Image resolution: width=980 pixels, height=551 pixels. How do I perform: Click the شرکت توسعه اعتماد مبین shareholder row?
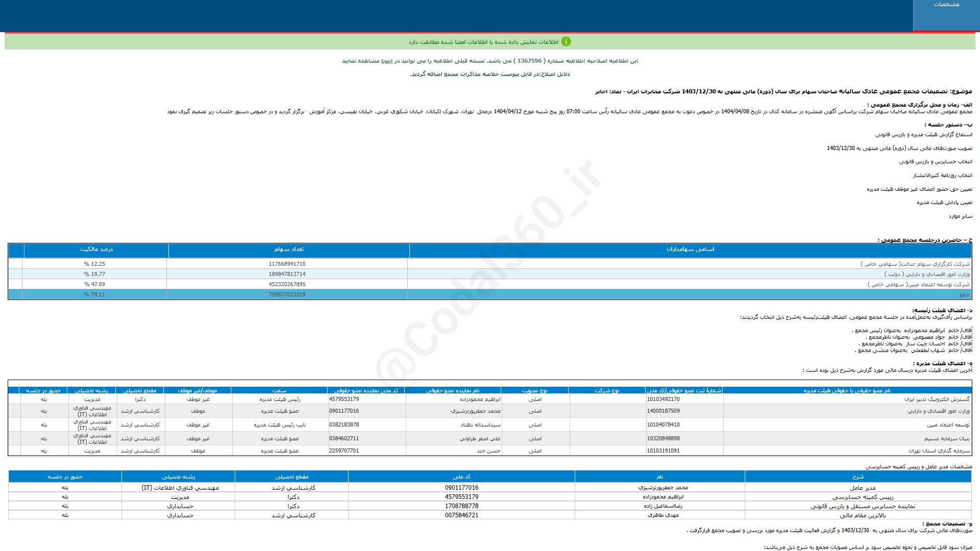[x=490, y=285]
